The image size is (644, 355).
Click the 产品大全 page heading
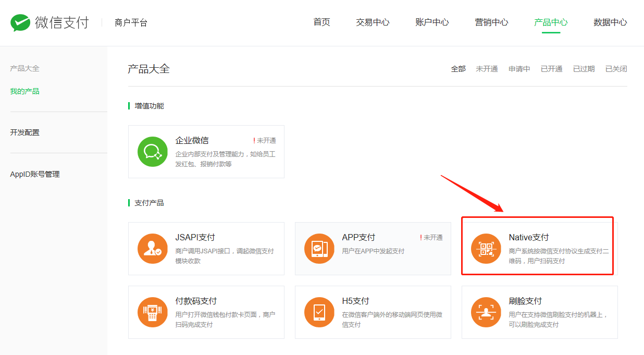tap(149, 69)
